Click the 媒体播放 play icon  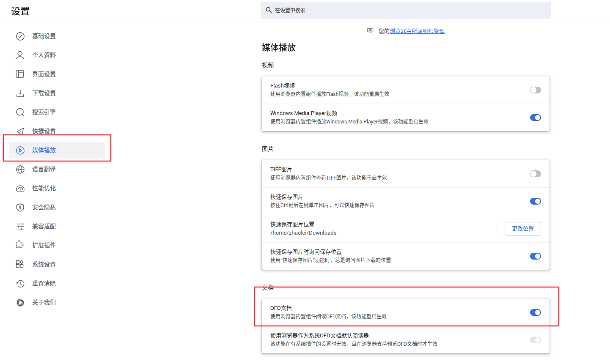(x=20, y=150)
